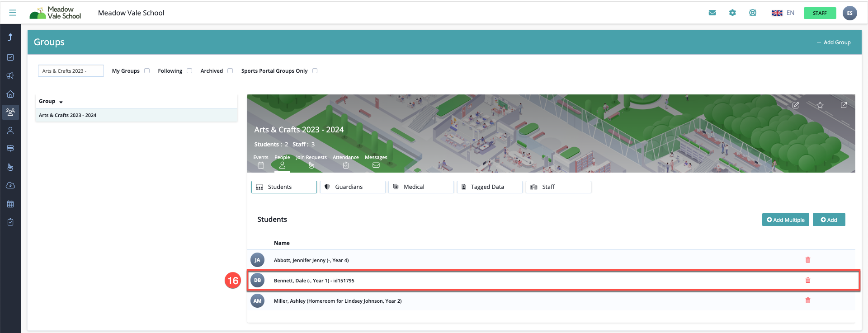The height and width of the screenshot is (333, 868).
Task: Delete Dale Bennett with trash icon
Action: (808, 280)
